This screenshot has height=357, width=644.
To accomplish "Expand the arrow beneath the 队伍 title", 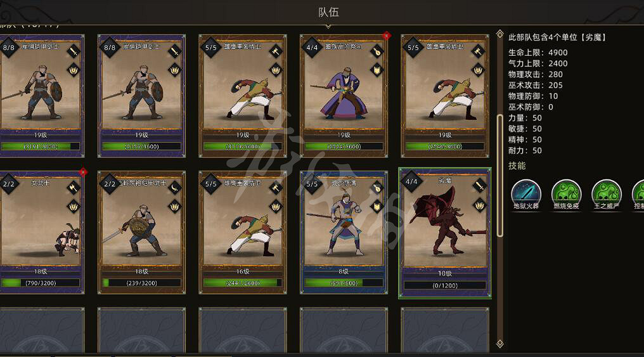I will coord(328,26).
